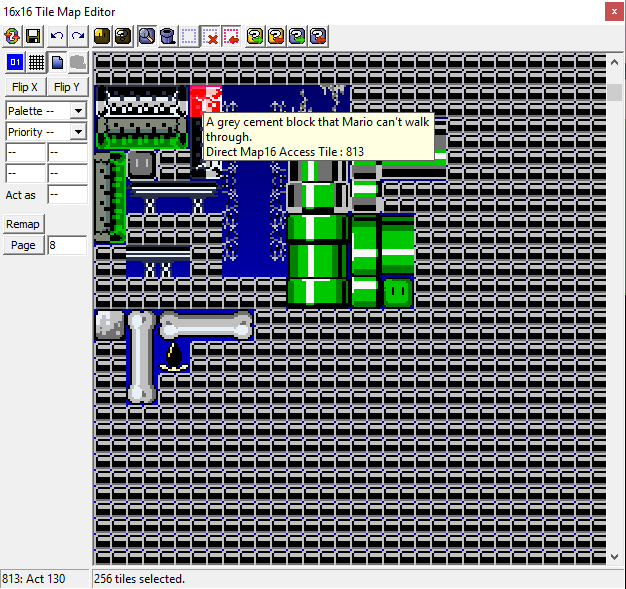Click the scrollbar up arrow
Screen dimensions: 626x589
(x=614, y=62)
